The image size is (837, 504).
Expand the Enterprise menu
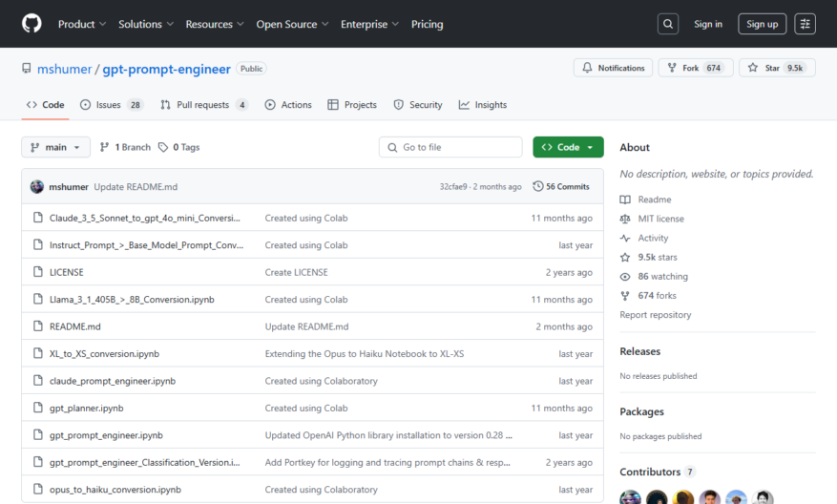point(369,24)
